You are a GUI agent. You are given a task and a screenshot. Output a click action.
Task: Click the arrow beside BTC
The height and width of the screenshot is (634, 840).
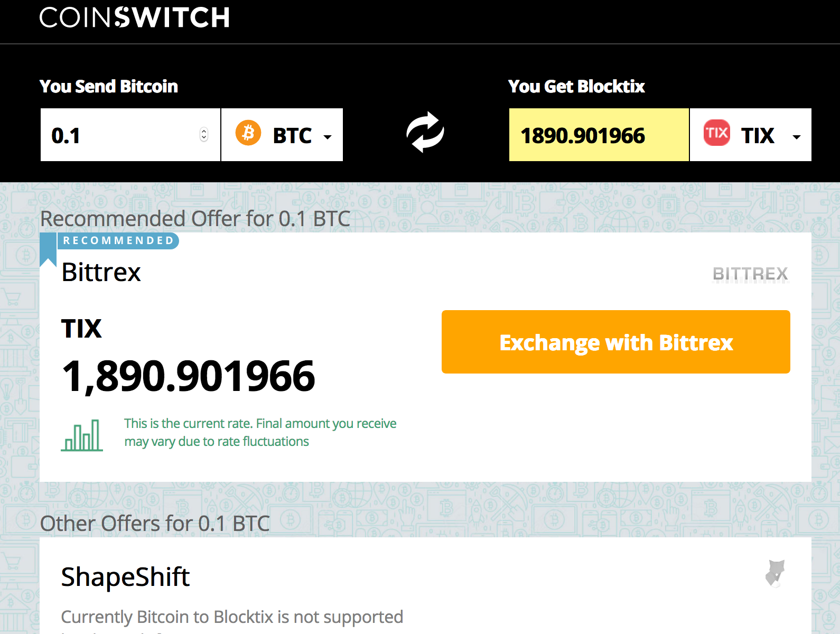click(x=328, y=137)
